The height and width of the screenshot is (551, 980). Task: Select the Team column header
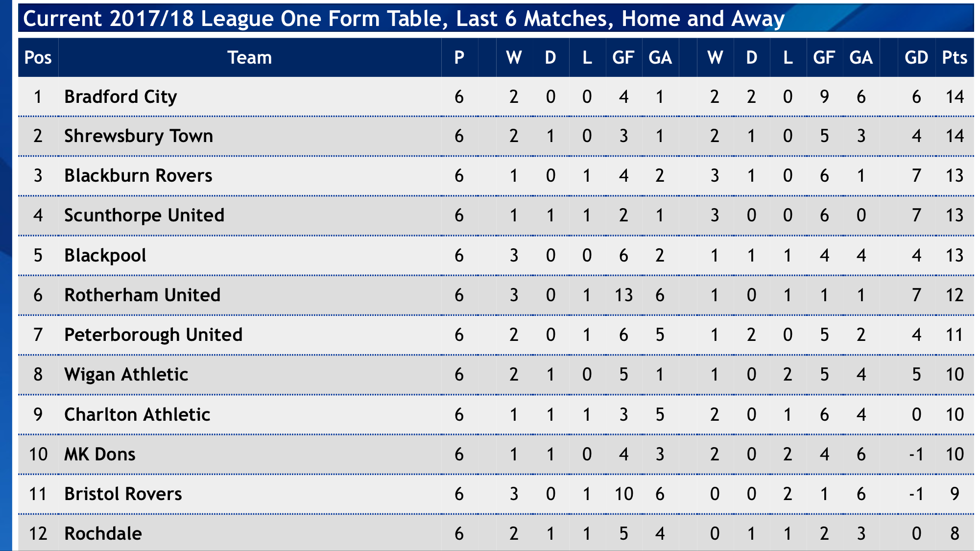click(249, 58)
